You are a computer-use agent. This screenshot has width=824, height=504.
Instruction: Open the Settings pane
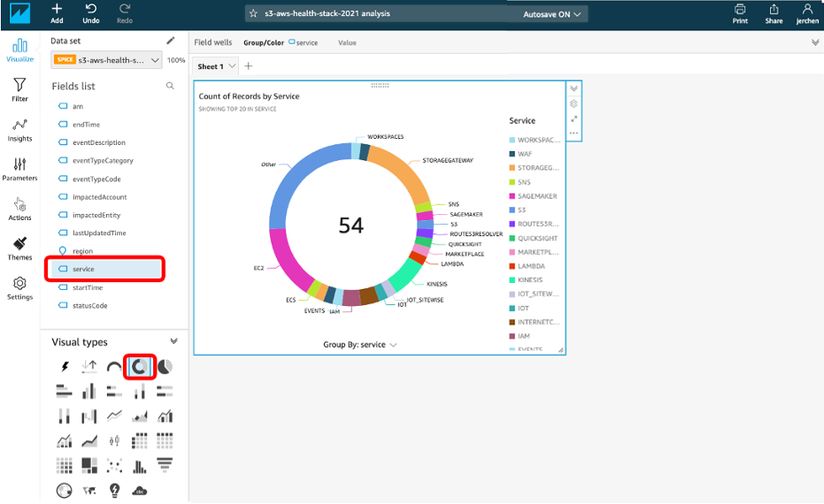[20, 288]
